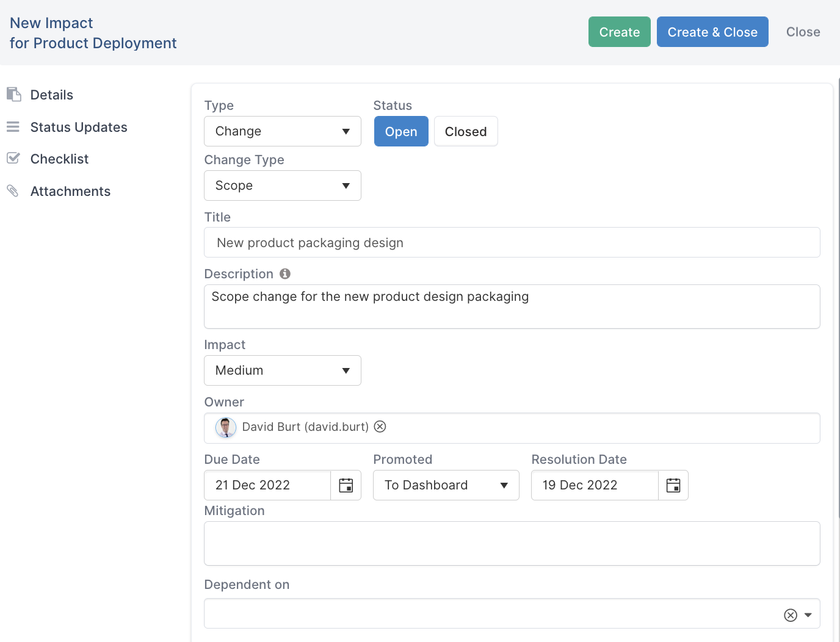
Task: Click the Description info icon
Action: [285, 274]
